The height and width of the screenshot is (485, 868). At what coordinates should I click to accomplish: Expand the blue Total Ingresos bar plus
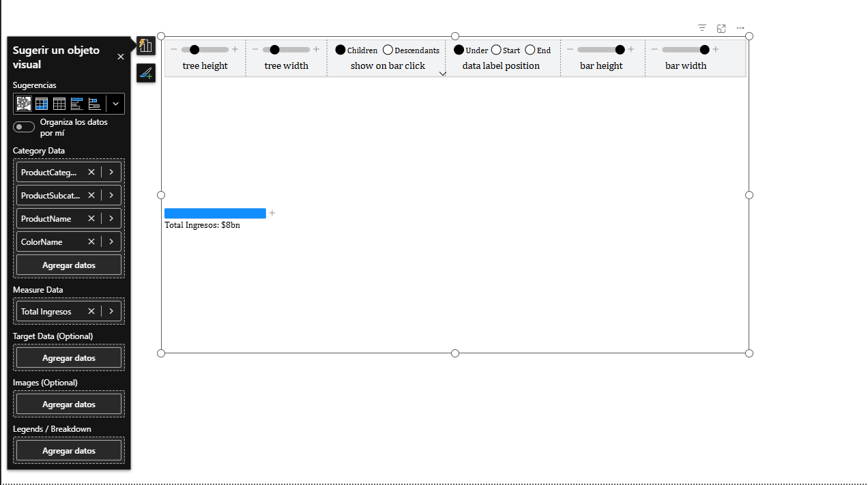pyautogui.click(x=272, y=214)
